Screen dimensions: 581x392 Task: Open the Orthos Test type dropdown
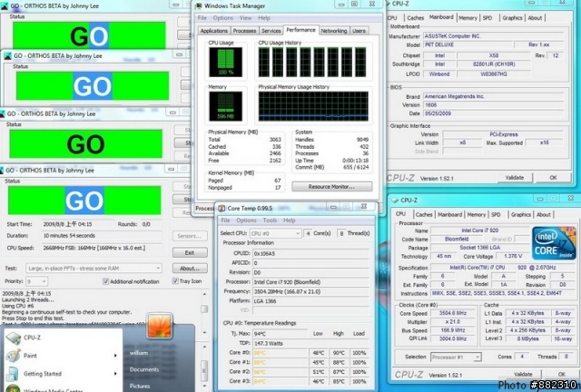pos(94,268)
